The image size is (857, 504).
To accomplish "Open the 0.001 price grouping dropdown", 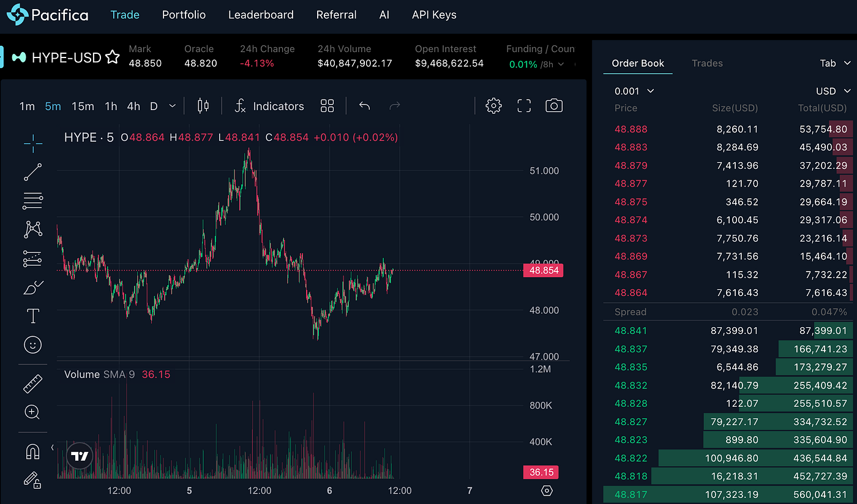I will pos(634,91).
